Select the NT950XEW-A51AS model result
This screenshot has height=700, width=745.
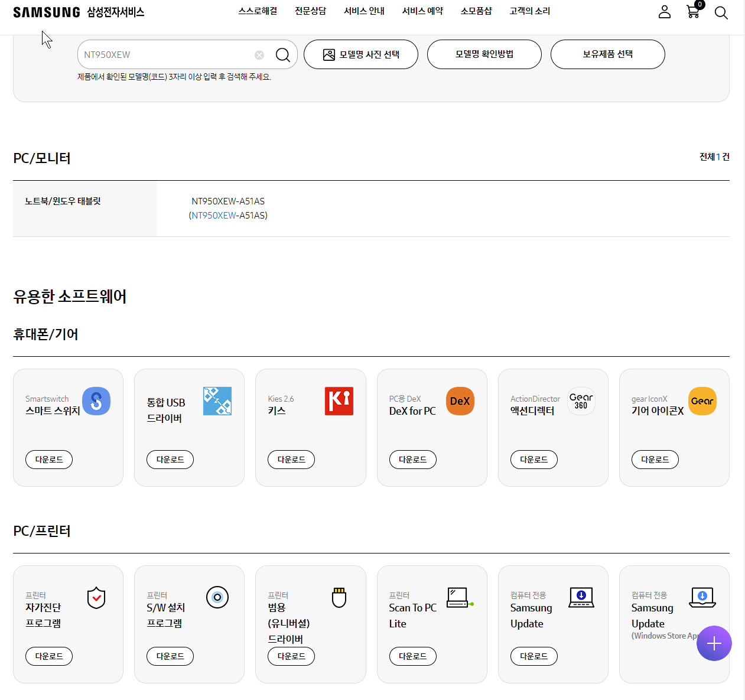click(x=228, y=209)
